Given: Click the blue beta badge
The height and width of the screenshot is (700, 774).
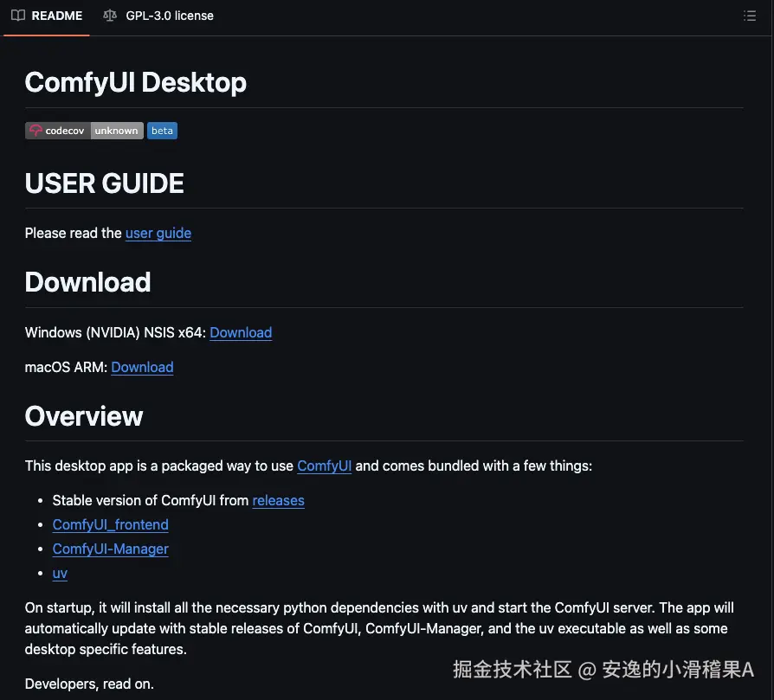Looking at the screenshot, I should (x=162, y=131).
